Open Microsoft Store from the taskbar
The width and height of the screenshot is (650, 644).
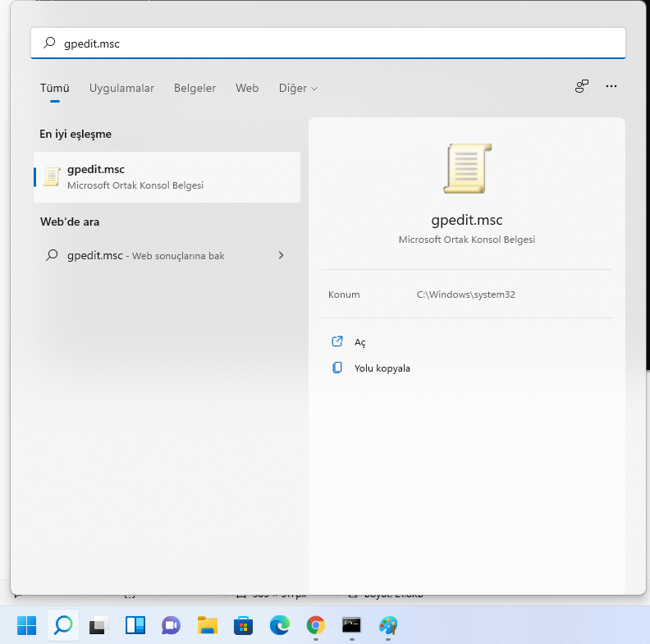tap(243, 625)
